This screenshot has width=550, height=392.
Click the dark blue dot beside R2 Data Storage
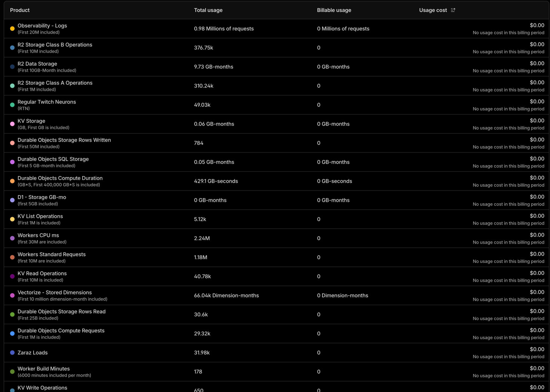pos(12,67)
